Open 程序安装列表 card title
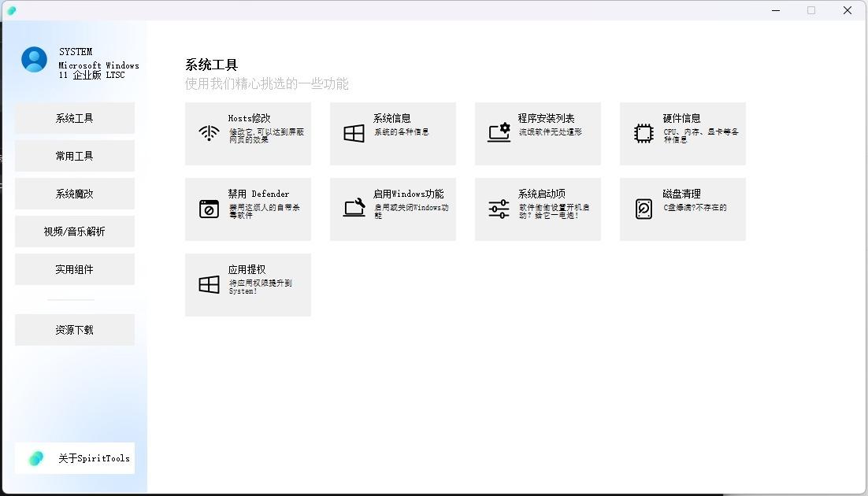868x496 pixels. coord(547,118)
